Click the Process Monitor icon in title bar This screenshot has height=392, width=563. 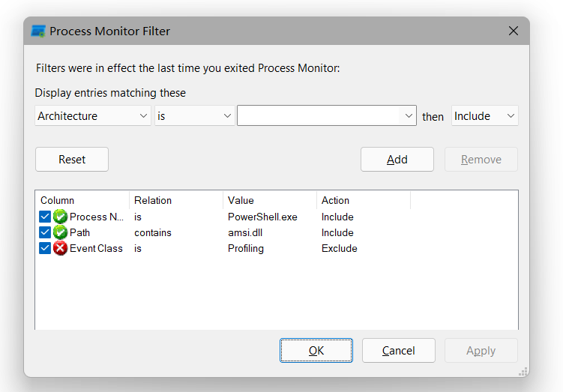pos(38,31)
